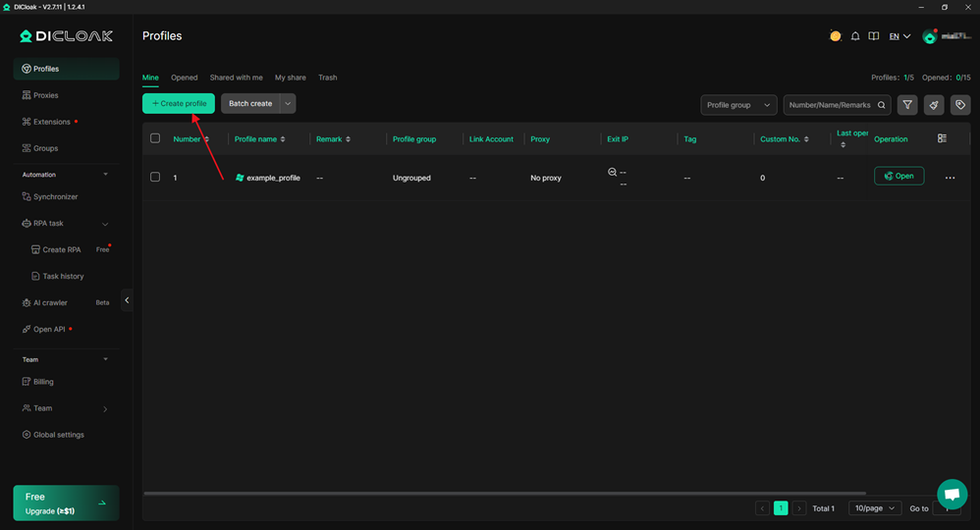Tick the select-all checkbox in table header

(x=155, y=138)
